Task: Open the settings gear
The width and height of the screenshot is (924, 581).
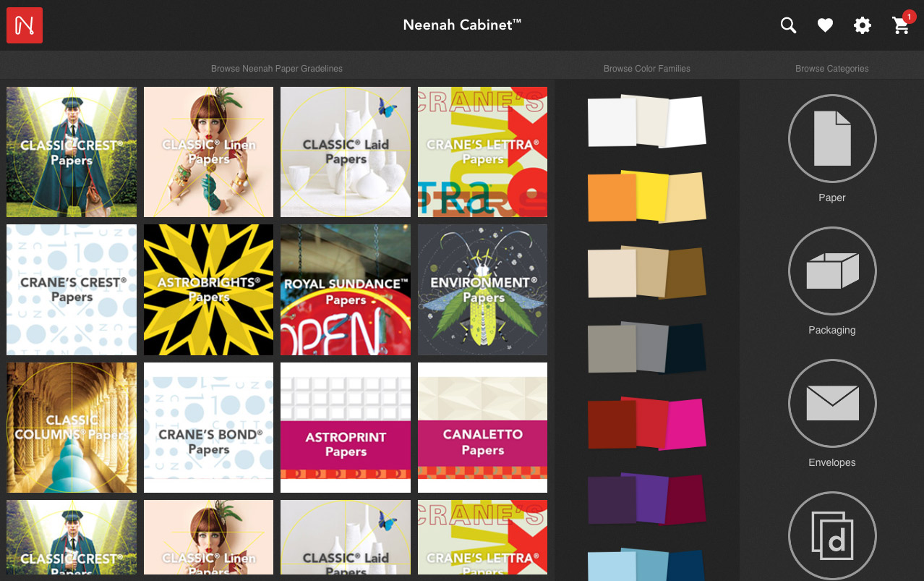Action: pyautogui.click(x=862, y=25)
